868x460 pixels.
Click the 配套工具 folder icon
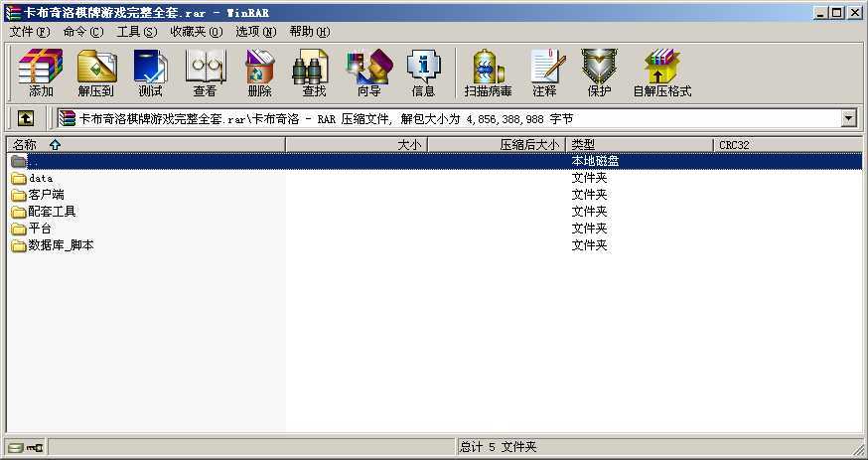(x=20, y=212)
